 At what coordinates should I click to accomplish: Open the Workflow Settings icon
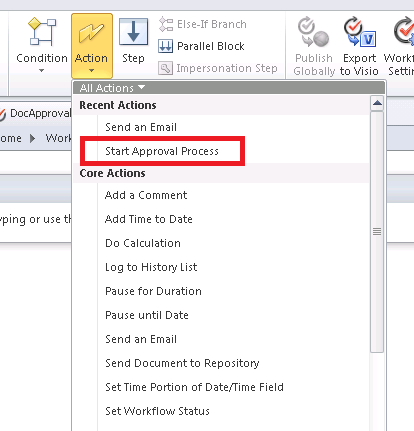[x=404, y=32]
